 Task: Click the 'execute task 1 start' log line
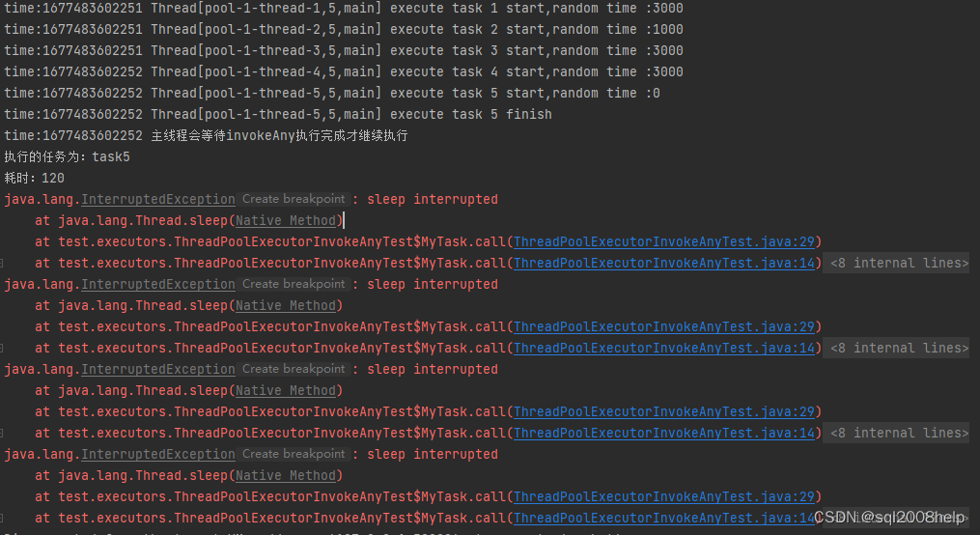tap(343, 8)
